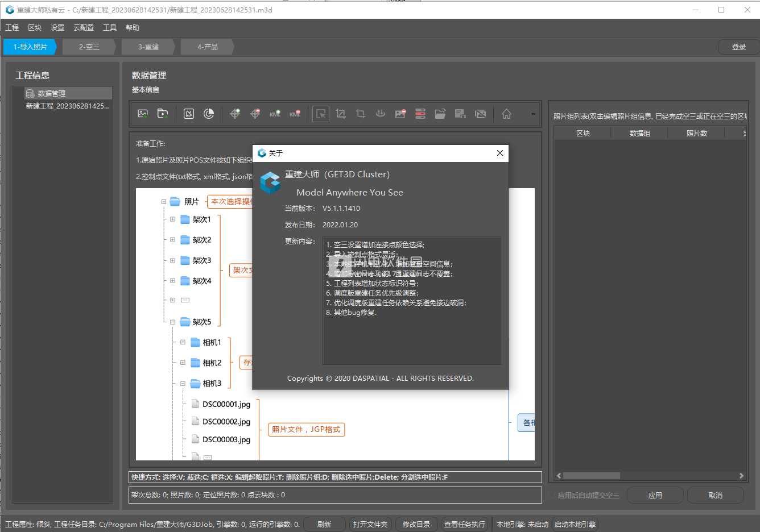Click the 刷新 button in status bar

tap(324, 524)
